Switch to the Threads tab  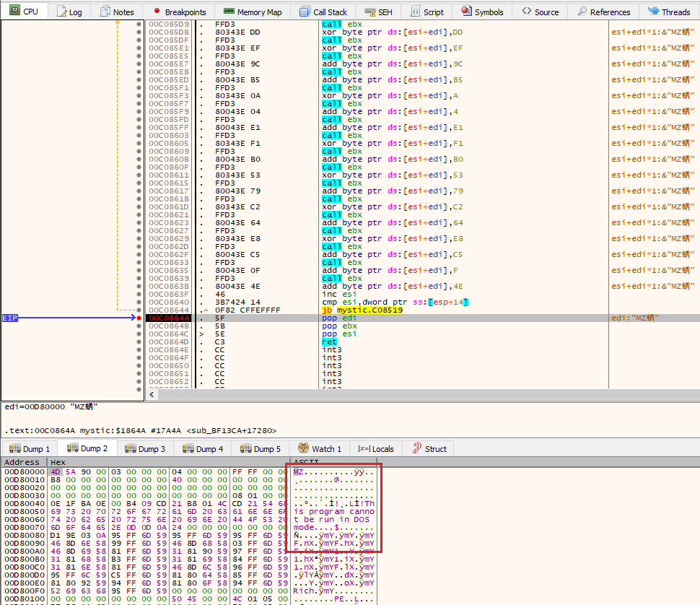tap(668, 12)
